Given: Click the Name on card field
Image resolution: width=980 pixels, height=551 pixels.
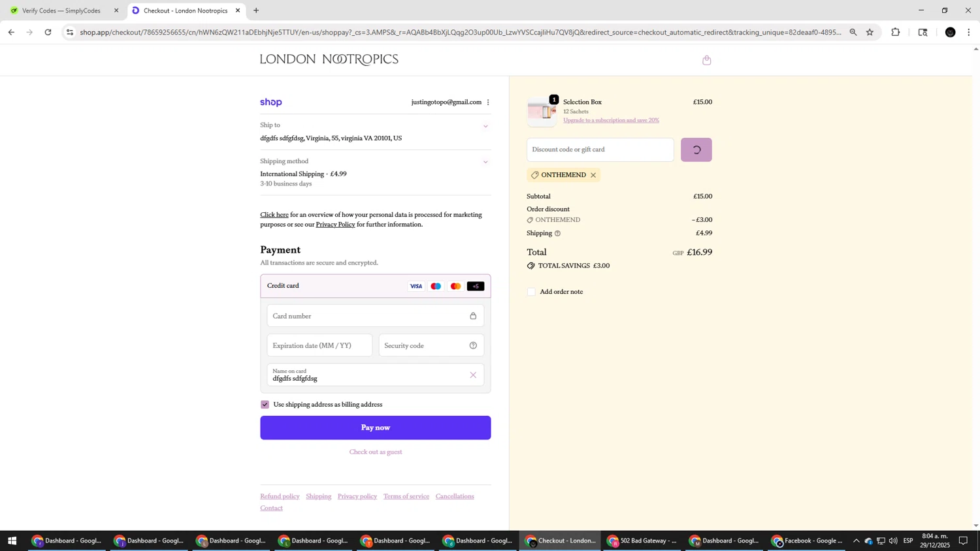Looking at the screenshot, I should tap(376, 375).
